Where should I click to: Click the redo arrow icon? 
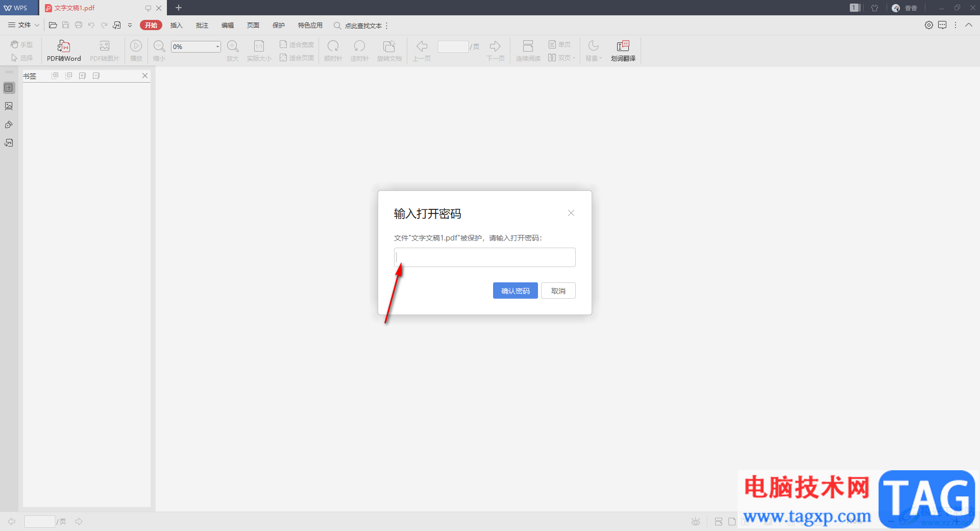pos(104,25)
